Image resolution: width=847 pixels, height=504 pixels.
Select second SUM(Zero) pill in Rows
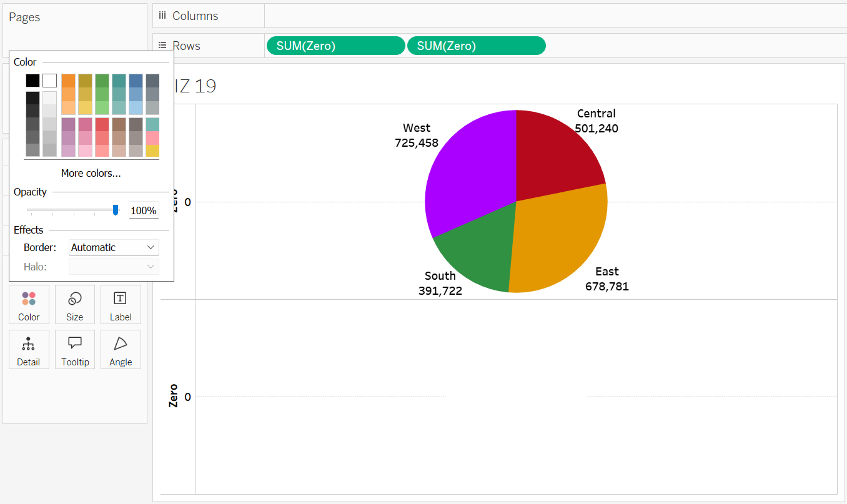[x=477, y=46]
